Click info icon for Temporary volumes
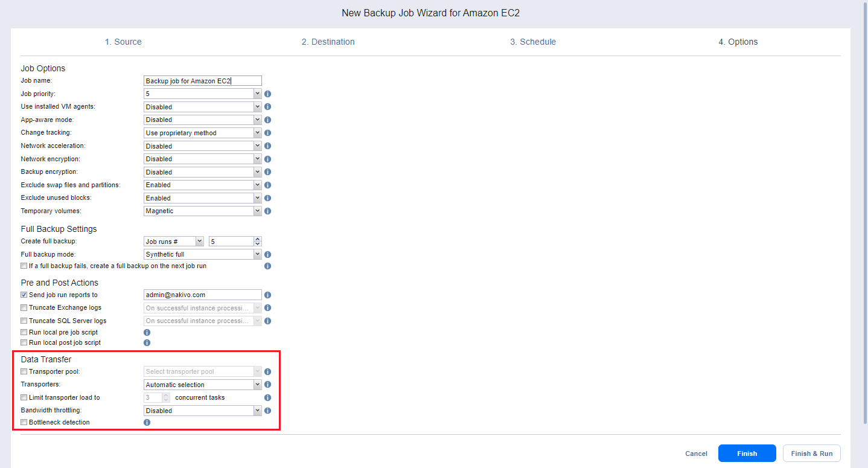This screenshot has width=868, height=468. 267,211
